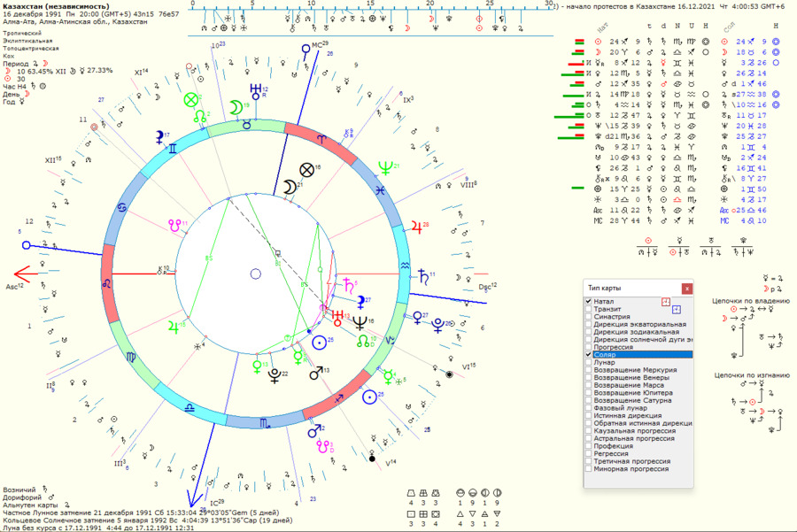Click the blue Uranus glyph in the outer ring
The height and width of the screenshot is (532, 797).
tap(256, 91)
